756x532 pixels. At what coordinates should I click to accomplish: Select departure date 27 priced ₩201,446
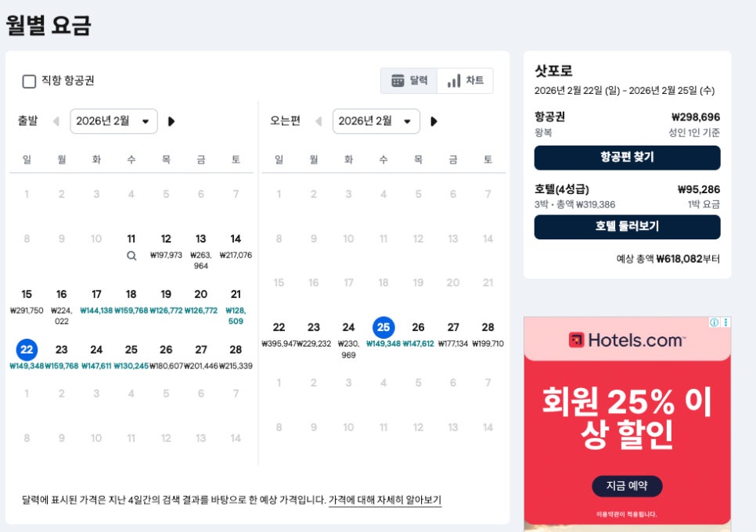(x=201, y=357)
